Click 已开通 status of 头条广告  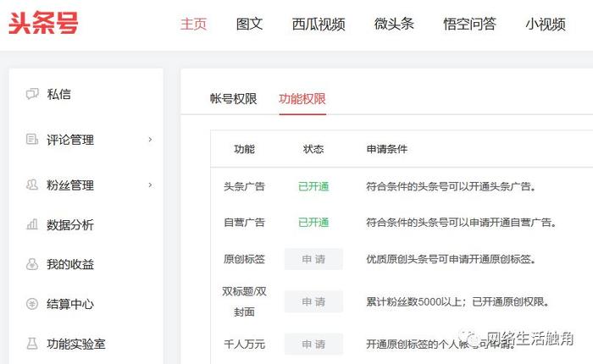point(313,186)
